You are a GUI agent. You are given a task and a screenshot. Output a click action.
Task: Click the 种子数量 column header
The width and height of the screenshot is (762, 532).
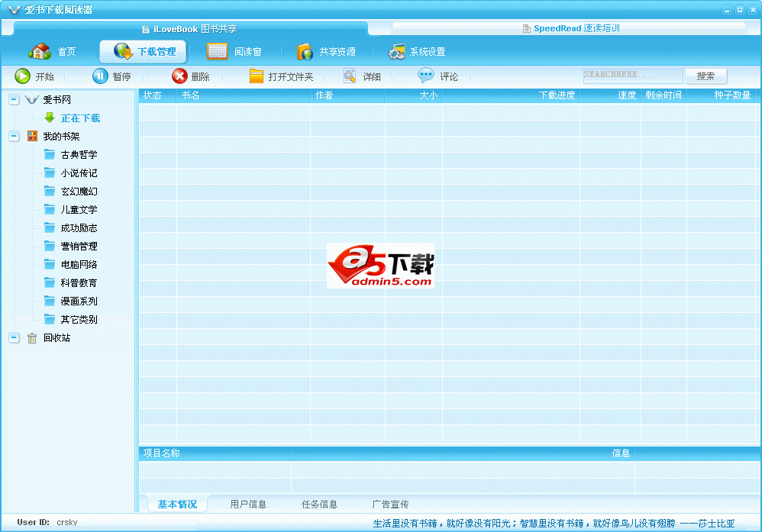tap(722, 95)
